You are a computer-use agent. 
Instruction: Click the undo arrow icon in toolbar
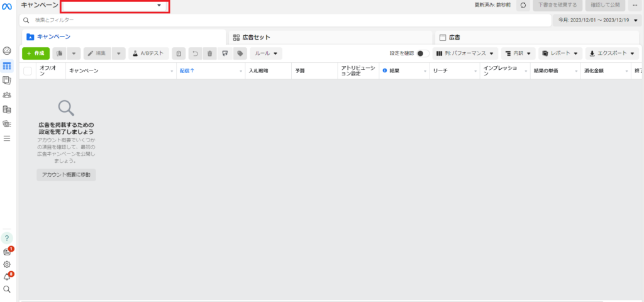coord(195,53)
